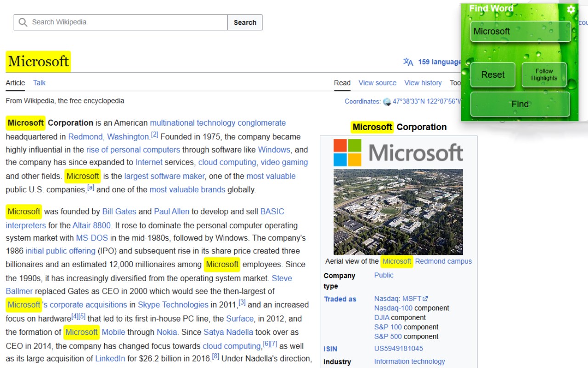Open footnote [a] reference

[x=90, y=188]
